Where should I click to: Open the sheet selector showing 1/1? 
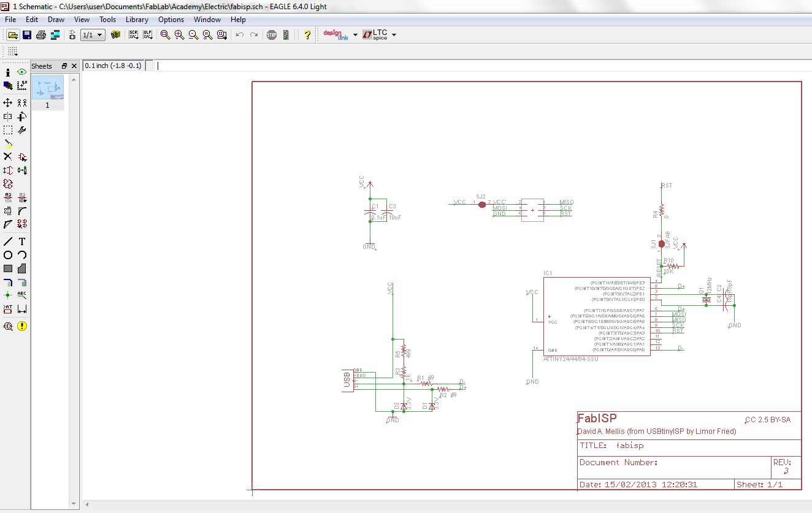(x=93, y=35)
